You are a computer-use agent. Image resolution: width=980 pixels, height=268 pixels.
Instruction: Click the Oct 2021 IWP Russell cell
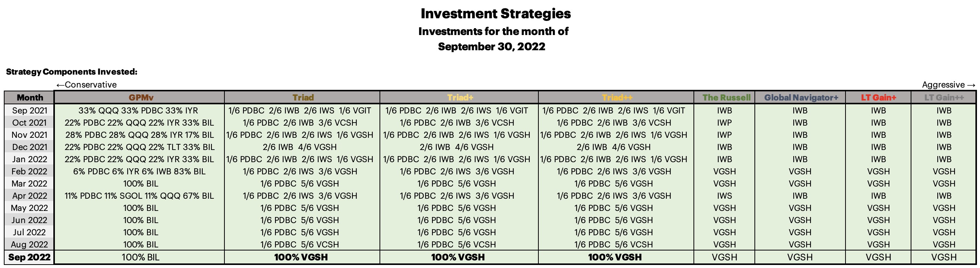724,123
